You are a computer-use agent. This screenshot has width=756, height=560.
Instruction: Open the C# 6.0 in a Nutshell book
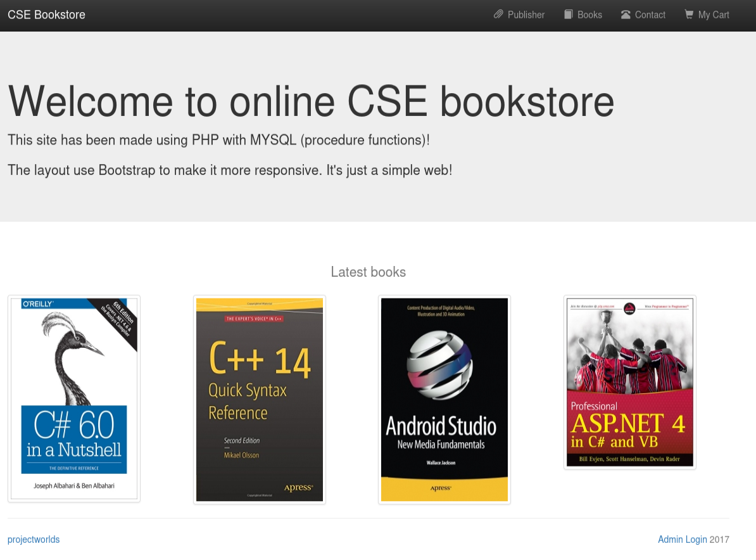(x=74, y=398)
